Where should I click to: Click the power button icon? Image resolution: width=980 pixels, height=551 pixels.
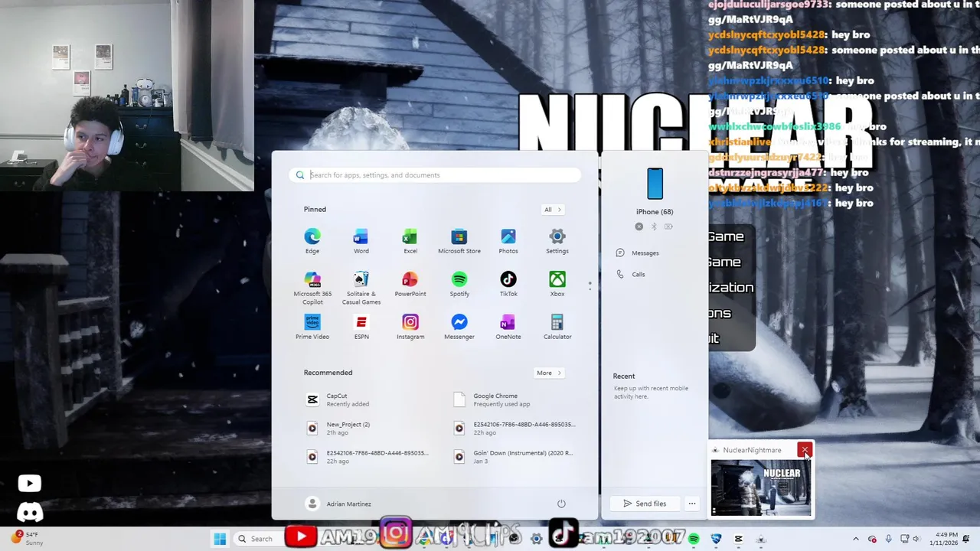coord(561,504)
